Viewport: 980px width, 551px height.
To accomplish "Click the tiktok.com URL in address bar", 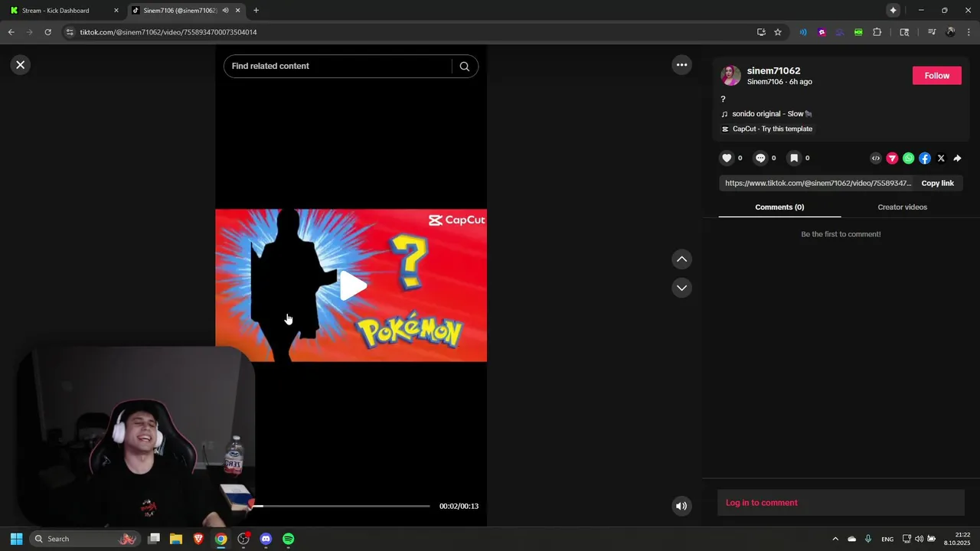I will pyautogui.click(x=168, y=32).
